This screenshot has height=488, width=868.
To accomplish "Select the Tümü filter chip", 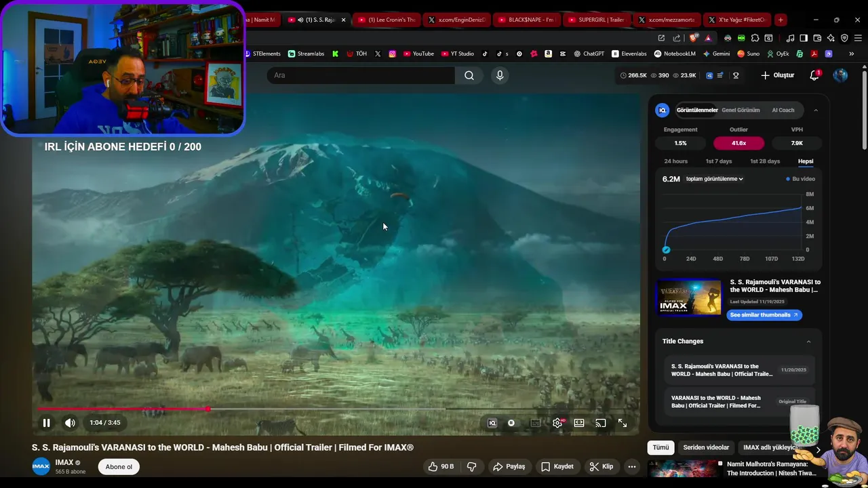I will [660, 447].
